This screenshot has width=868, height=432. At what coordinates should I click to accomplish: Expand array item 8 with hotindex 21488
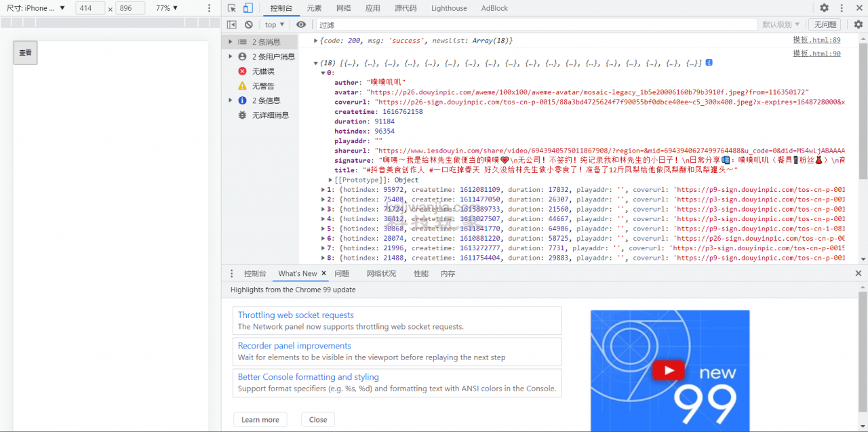323,258
